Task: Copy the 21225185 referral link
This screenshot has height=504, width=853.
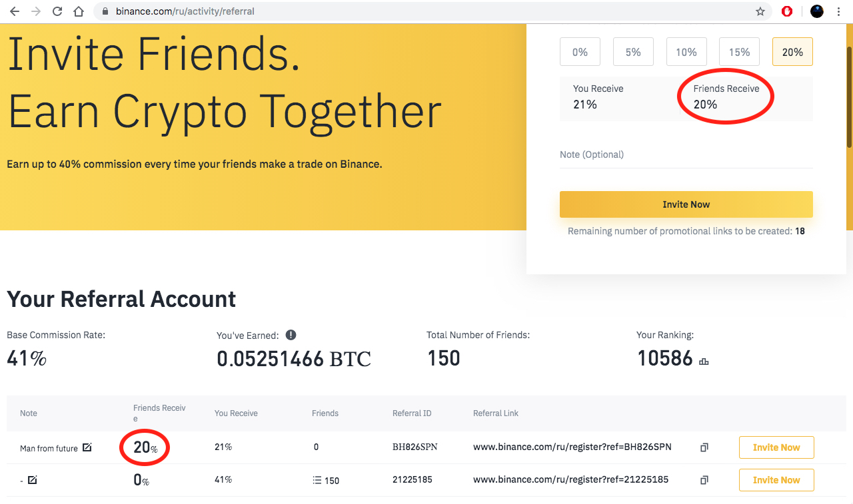Action: tap(704, 480)
